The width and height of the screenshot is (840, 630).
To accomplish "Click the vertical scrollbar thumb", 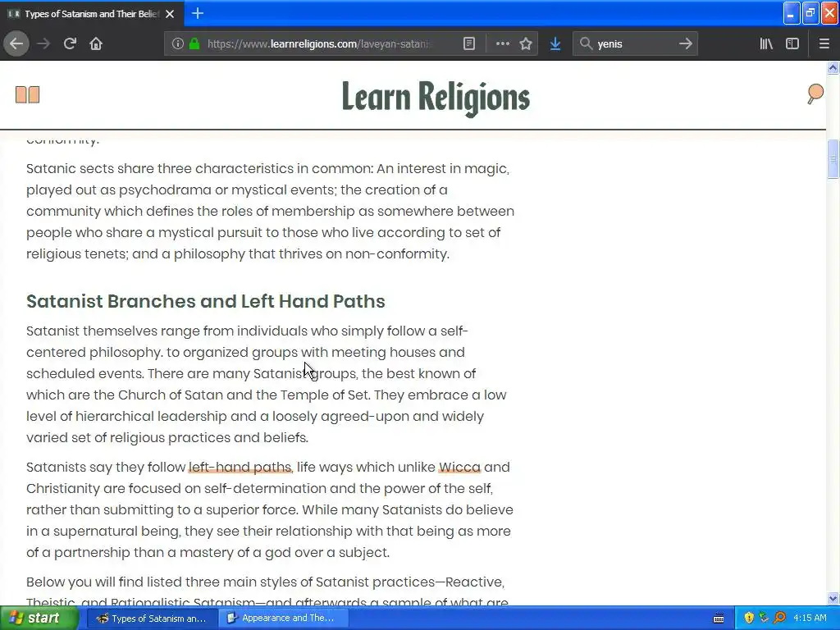I will click(833, 158).
